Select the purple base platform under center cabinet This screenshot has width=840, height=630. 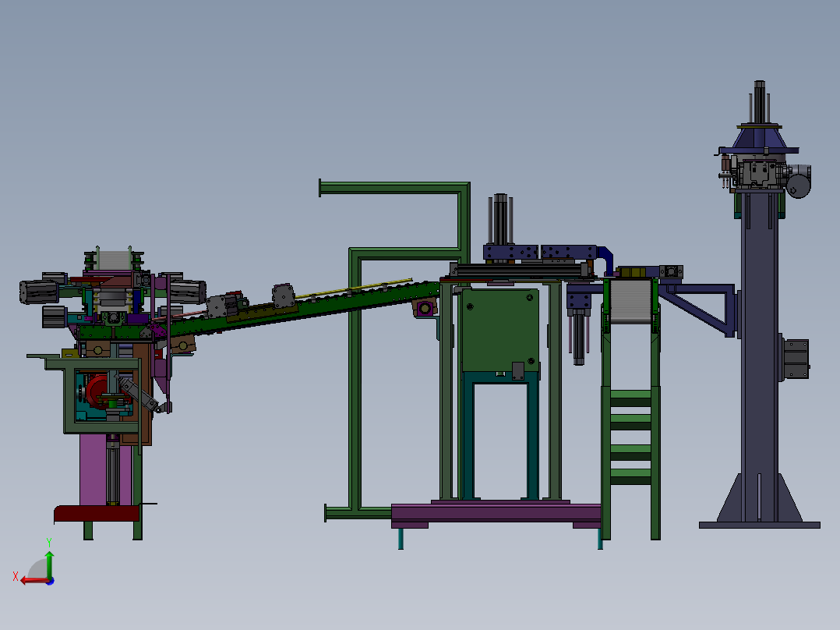496,512
